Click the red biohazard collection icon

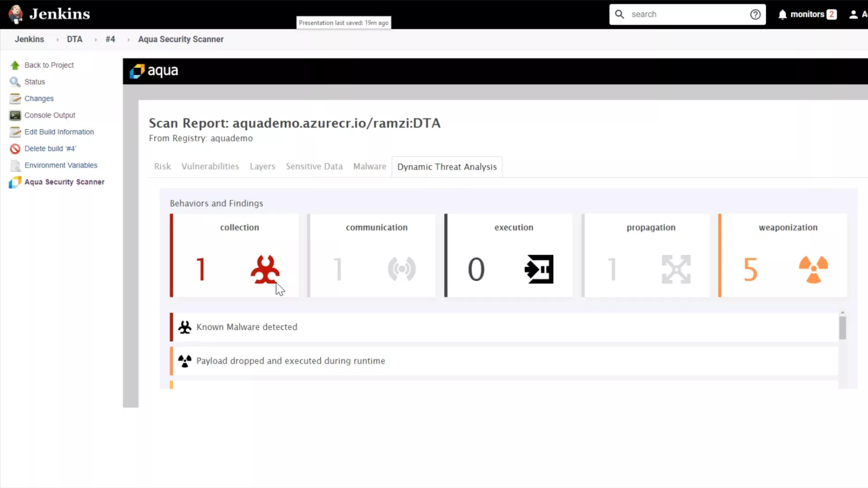(x=265, y=269)
